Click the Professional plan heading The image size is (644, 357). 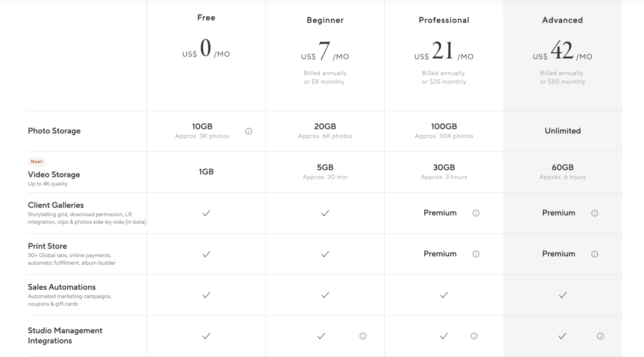444,20
